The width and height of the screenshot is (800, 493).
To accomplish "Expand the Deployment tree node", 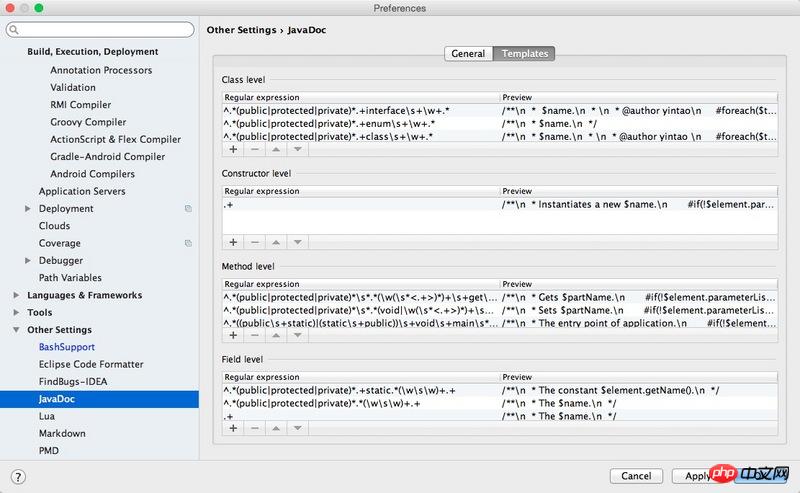I will point(28,209).
